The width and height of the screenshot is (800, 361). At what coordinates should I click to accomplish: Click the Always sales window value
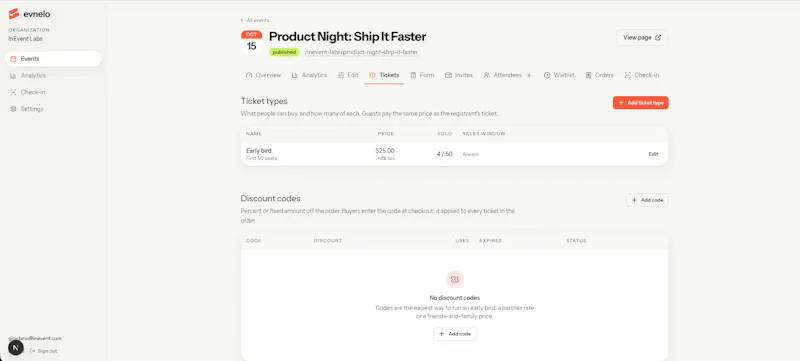click(x=470, y=154)
